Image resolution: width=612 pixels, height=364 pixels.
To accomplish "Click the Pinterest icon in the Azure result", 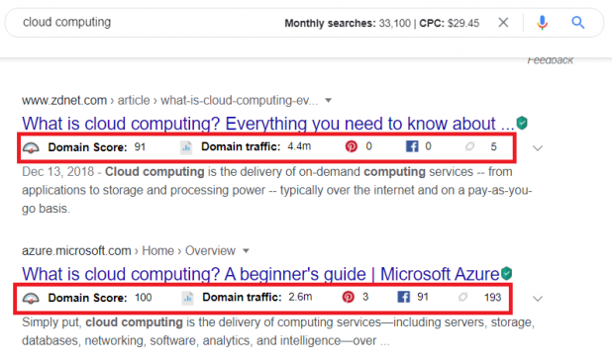I will point(349,297).
